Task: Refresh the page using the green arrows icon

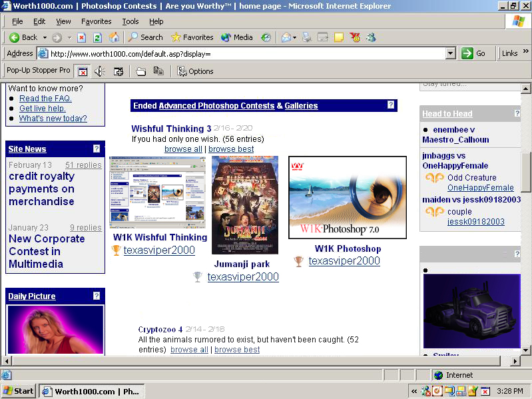Action: click(97, 38)
